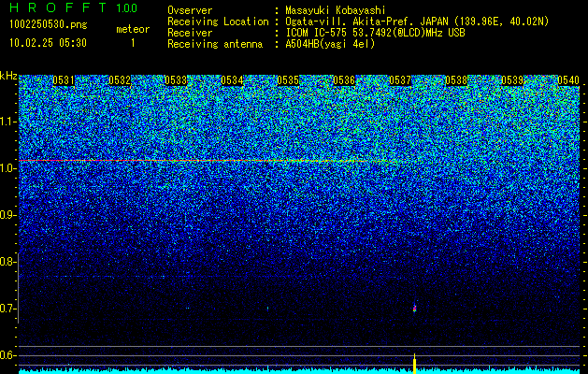Click the 0536 time marker
The image size is (588, 374).
coord(344,80)
